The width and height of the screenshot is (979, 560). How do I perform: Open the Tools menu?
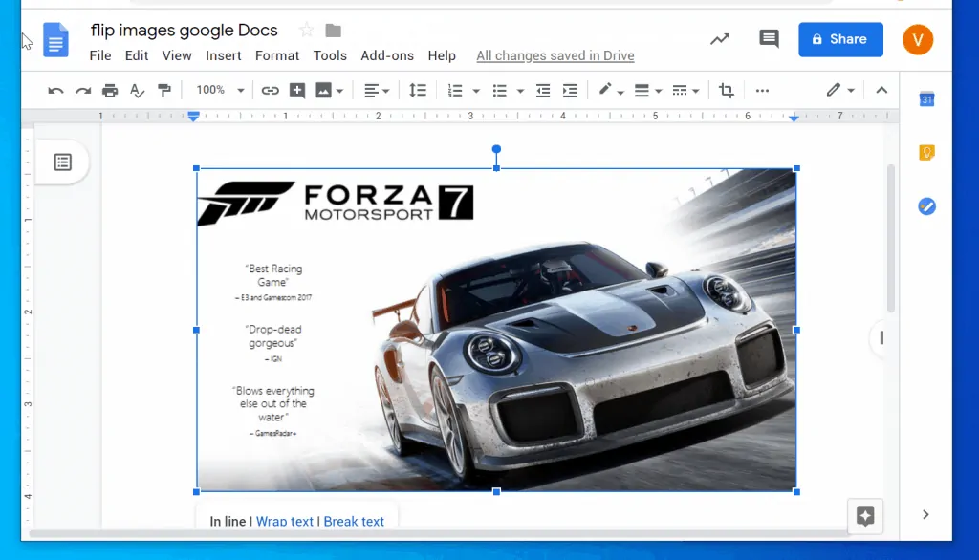[330, 55]
